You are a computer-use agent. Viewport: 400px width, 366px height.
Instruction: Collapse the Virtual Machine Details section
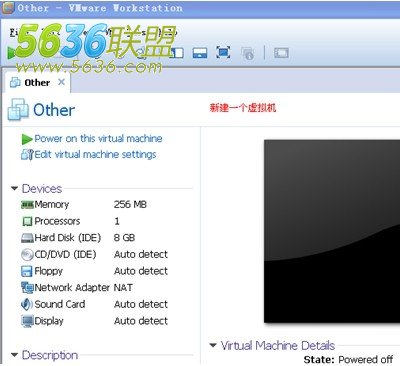(213, 346)
